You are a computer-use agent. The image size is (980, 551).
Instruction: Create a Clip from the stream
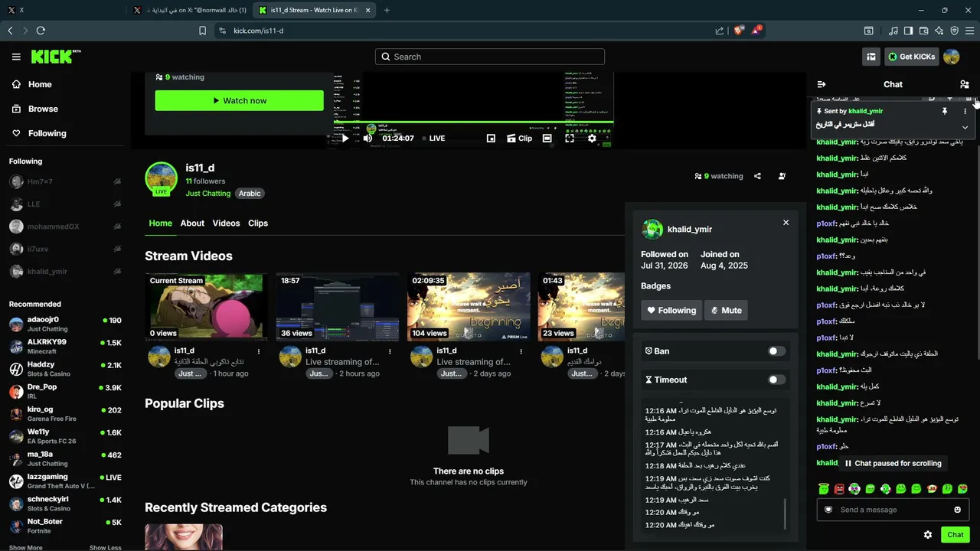click(x=520, y=139)
